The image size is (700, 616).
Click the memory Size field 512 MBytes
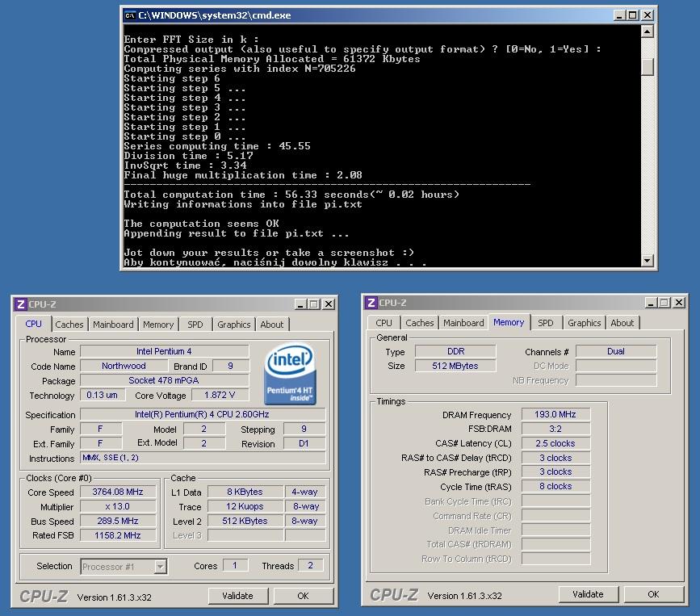455,366
